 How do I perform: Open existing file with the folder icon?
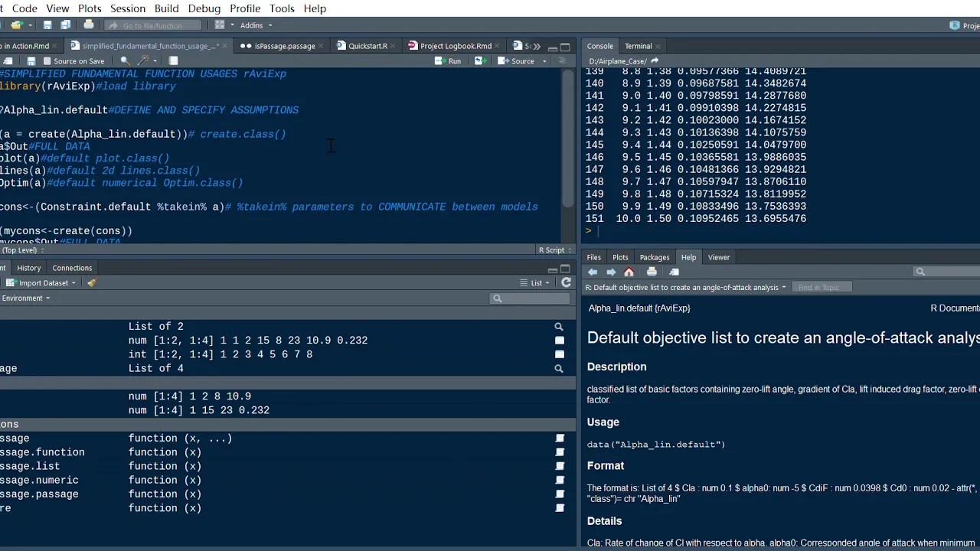click(16, 25)
